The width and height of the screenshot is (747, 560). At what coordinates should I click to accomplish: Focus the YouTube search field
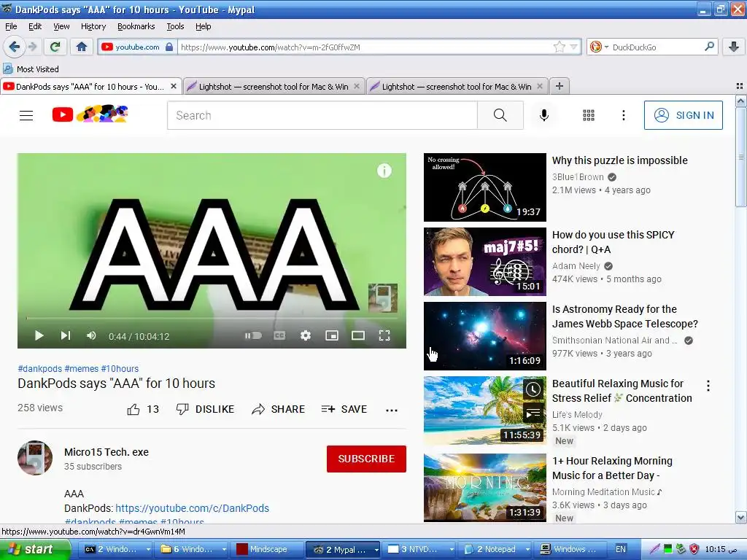click(322, 115)
